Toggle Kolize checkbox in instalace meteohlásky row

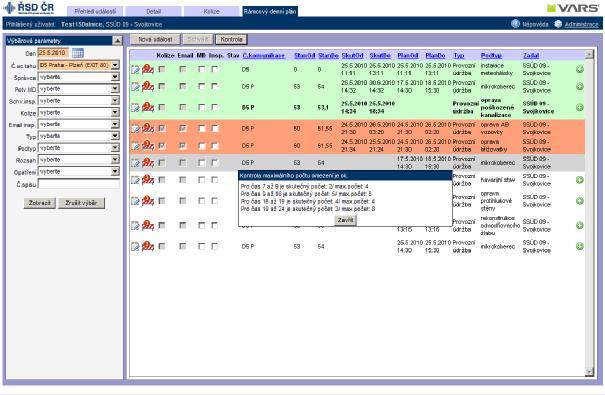point(162,69)
